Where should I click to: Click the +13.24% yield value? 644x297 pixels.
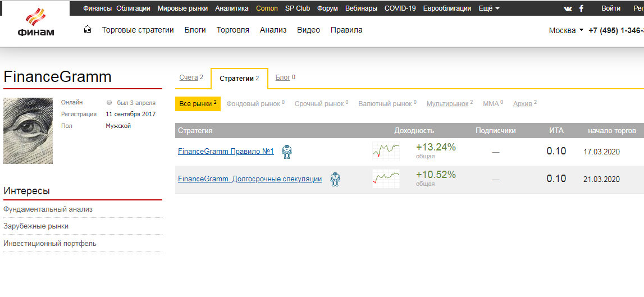point(436,147)
